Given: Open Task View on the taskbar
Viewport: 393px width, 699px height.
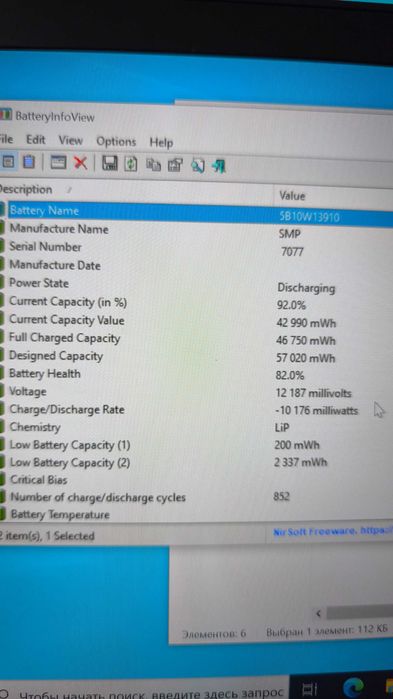Looking at the screenshot, I should pyautogui.click(x=309, y=690).
